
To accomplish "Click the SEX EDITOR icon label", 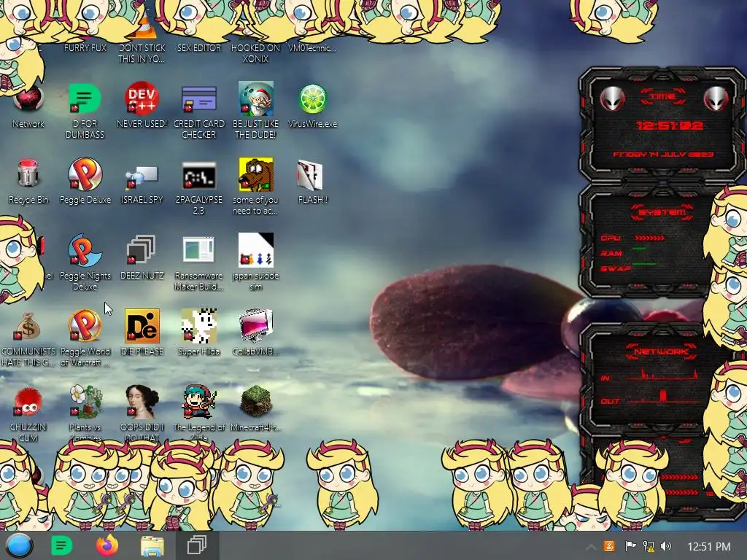I will point(199,47).
